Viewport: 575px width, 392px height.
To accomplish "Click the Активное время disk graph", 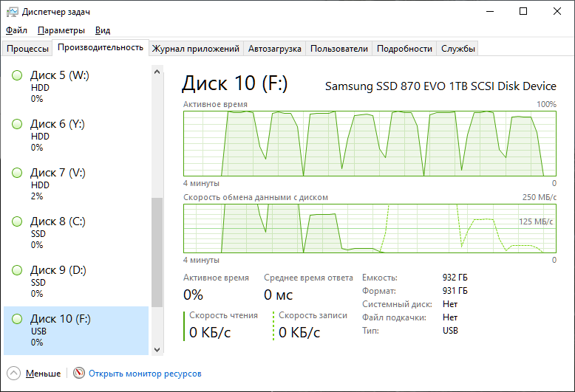I will click(x=370, y=143).
